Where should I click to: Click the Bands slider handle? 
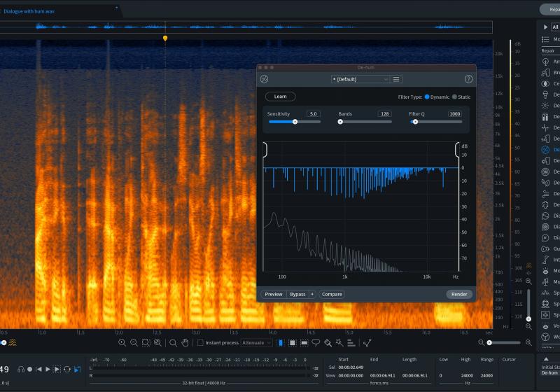tap(340, 122)
